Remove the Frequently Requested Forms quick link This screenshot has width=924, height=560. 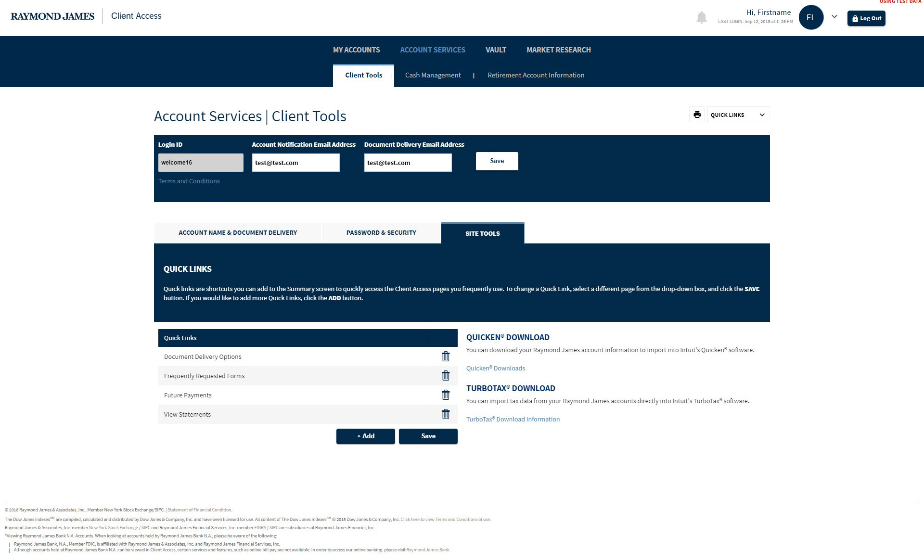pos(446,376)
